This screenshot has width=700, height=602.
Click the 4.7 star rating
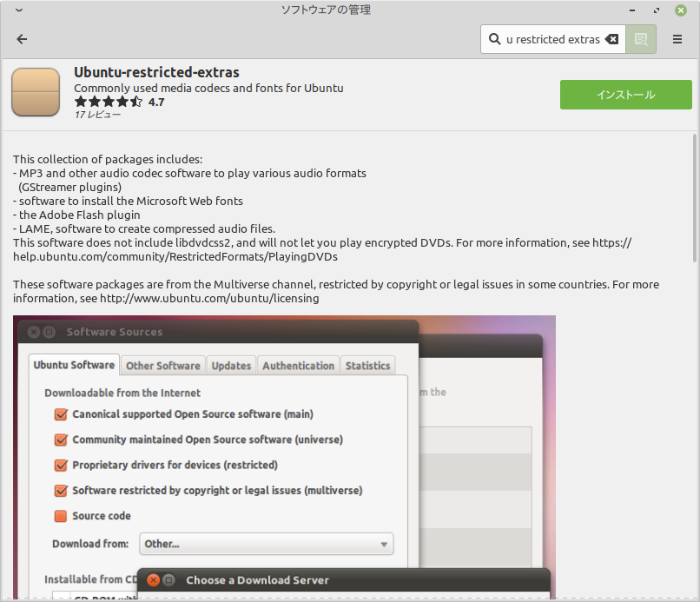tap(120, 102)
